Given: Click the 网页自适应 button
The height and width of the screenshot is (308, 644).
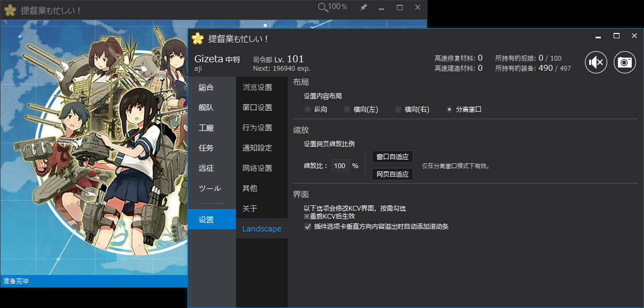Looking at the screenshot, I should [392, 174].
